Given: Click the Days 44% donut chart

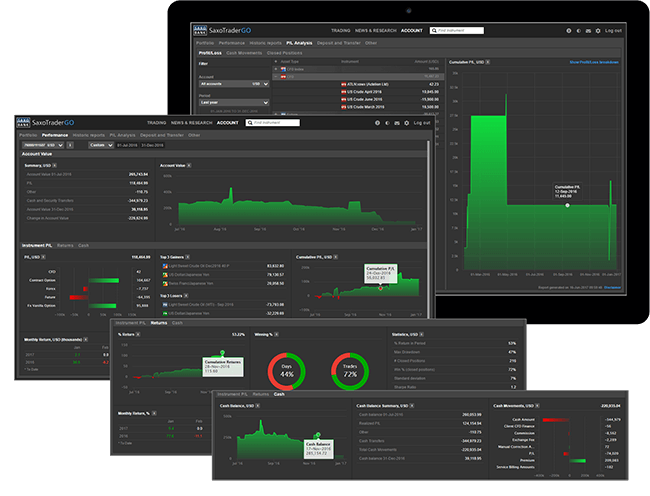Looking at the screenshot, I should point(286,371).
